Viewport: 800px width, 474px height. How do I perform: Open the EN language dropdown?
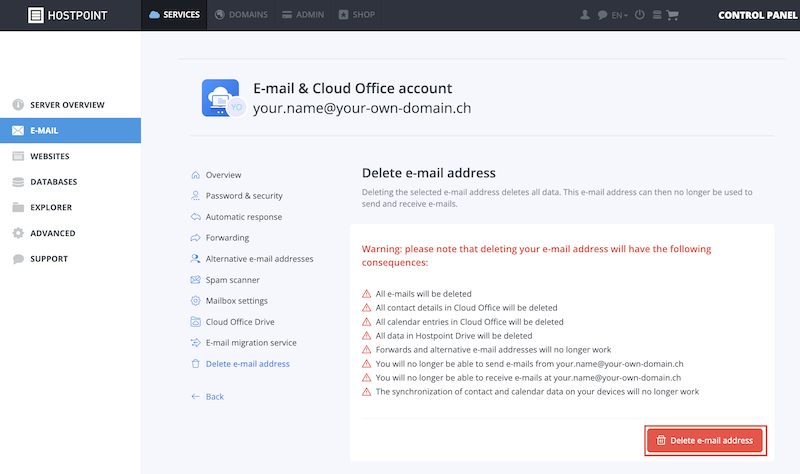click(x=619, y=15)
